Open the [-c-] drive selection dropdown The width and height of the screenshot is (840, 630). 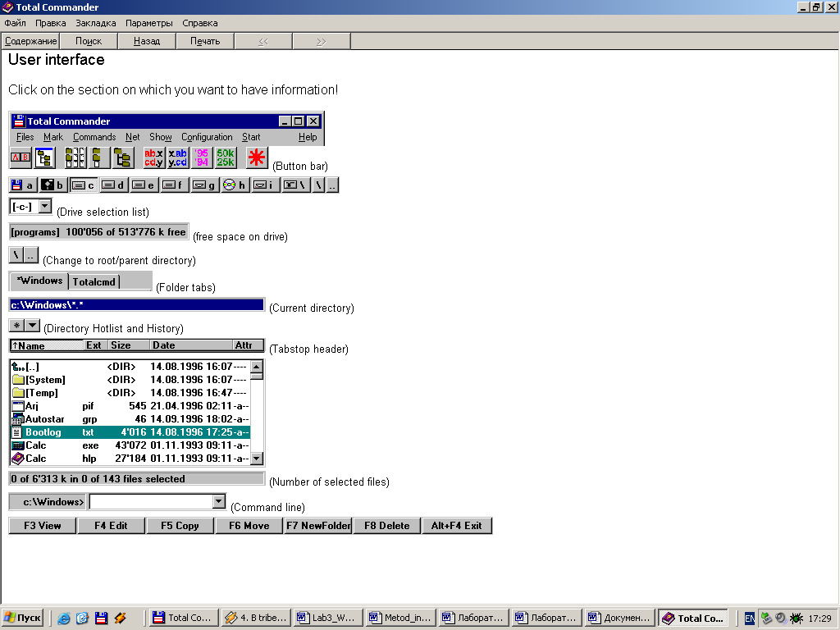(x=45, y=206)
